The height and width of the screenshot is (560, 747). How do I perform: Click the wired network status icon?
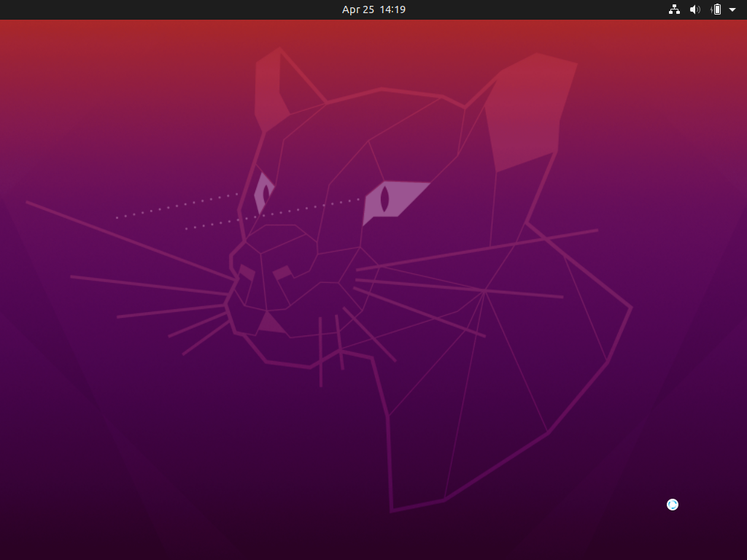[x=674, y=9]
